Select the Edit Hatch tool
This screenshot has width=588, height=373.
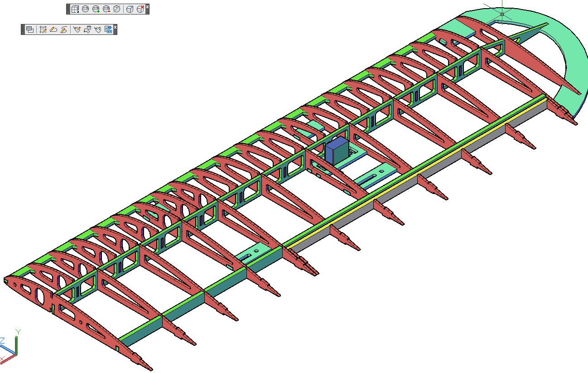click(x=43, y=29)
